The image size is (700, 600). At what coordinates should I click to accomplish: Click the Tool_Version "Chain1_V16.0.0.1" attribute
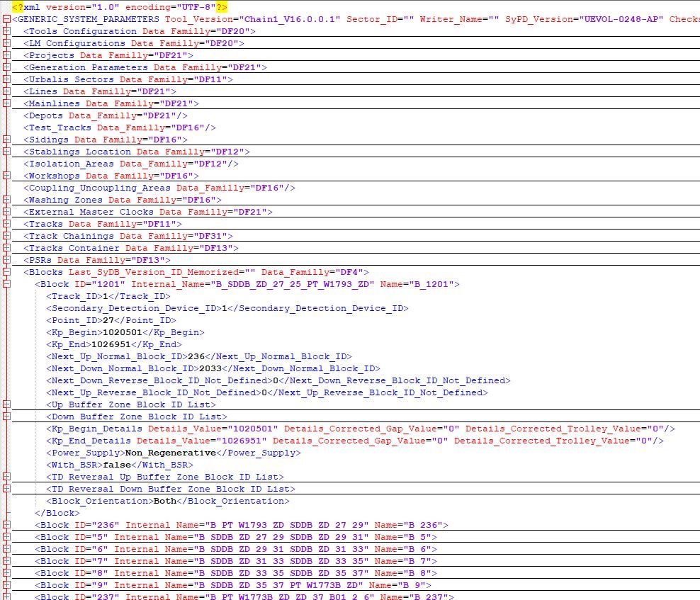pos(253,19)
